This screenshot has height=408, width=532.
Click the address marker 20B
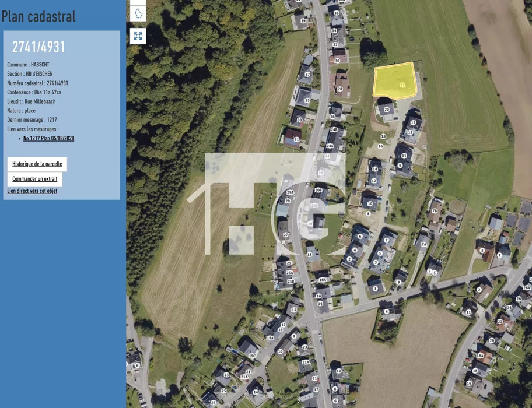[x=318, y=190]
